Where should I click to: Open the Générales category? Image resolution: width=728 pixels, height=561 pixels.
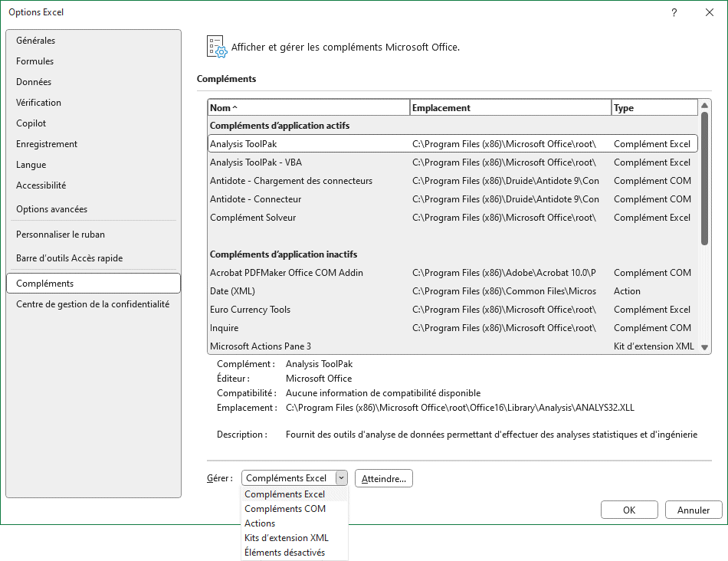(93, 41)
